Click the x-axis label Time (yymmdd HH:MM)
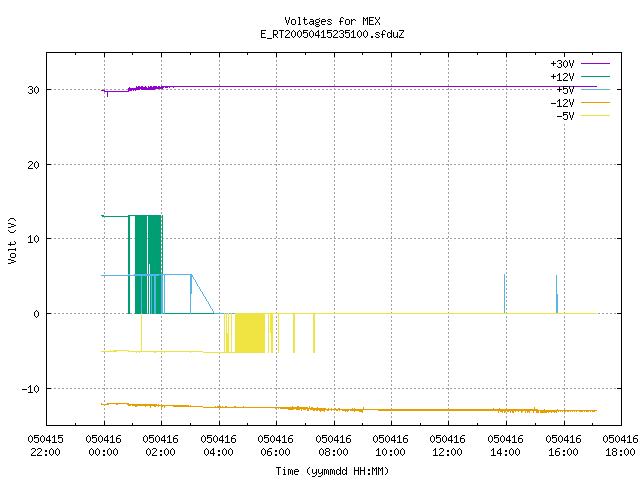 click(x=332, y=471)
